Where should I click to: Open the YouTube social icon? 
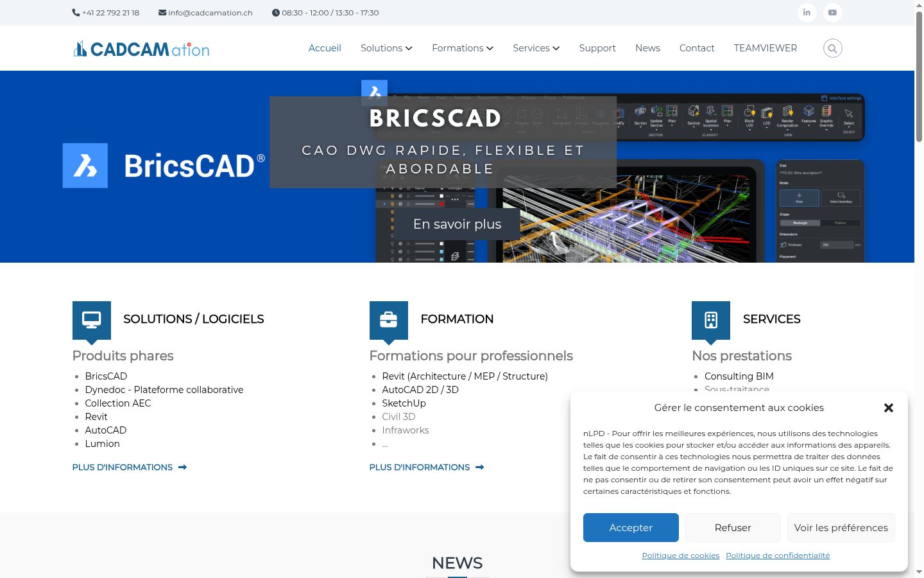pos(832,13)
